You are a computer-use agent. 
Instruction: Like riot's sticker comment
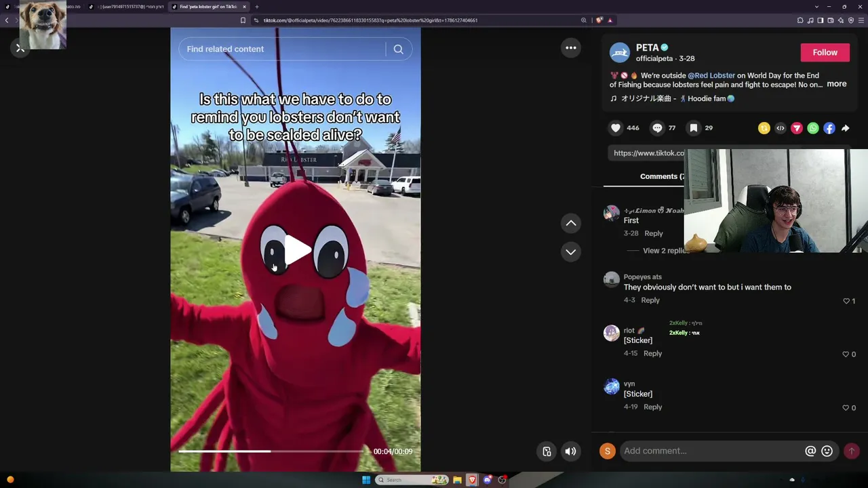pos(846,354)
